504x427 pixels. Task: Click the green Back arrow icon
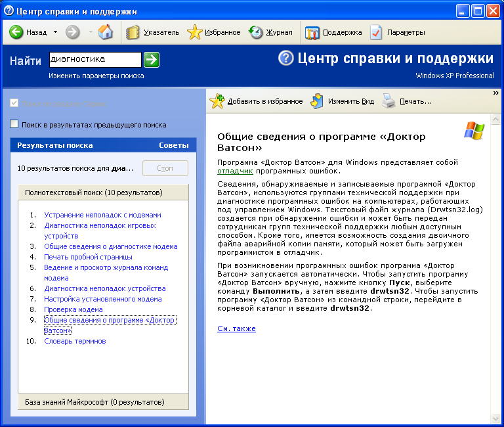(16, 32)
